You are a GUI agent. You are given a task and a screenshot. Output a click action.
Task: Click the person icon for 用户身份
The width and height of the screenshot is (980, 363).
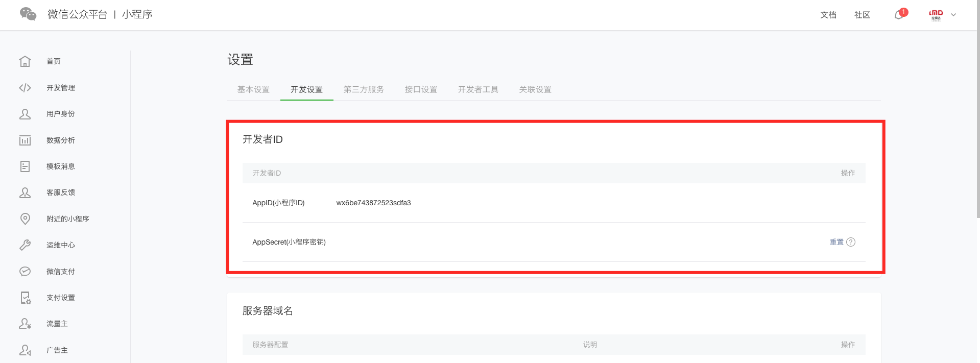(x=25, y=114)
